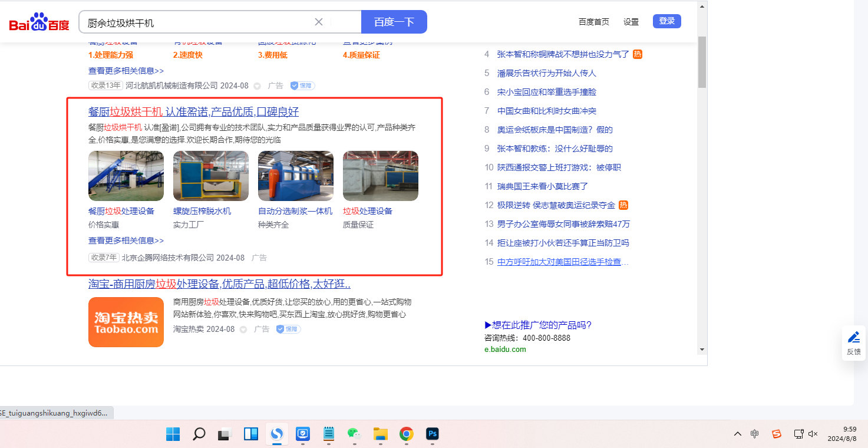The width and height of the screenshot is (868, 448).
Task: Go to 百度首页
Action: 594,22
